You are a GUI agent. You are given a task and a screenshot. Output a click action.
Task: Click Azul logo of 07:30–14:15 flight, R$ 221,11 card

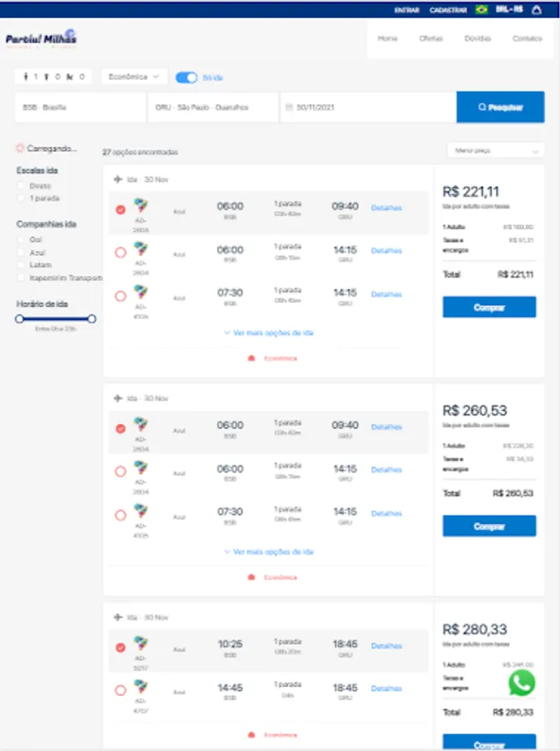[x=140, y=292]
